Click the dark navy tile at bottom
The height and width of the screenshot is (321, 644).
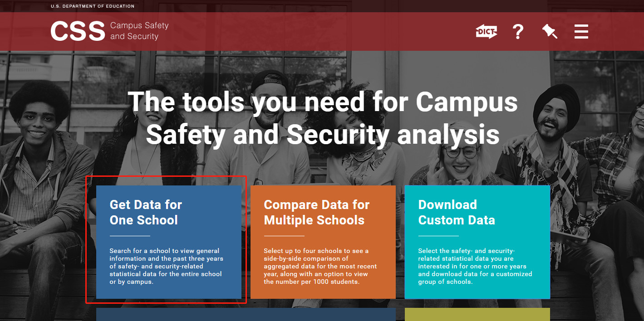click(x=246, y=315)
